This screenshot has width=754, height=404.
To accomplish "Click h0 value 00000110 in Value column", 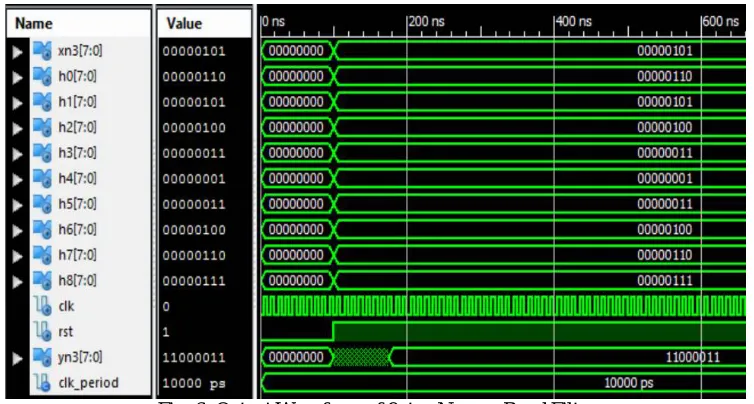I will coord(194,77).
